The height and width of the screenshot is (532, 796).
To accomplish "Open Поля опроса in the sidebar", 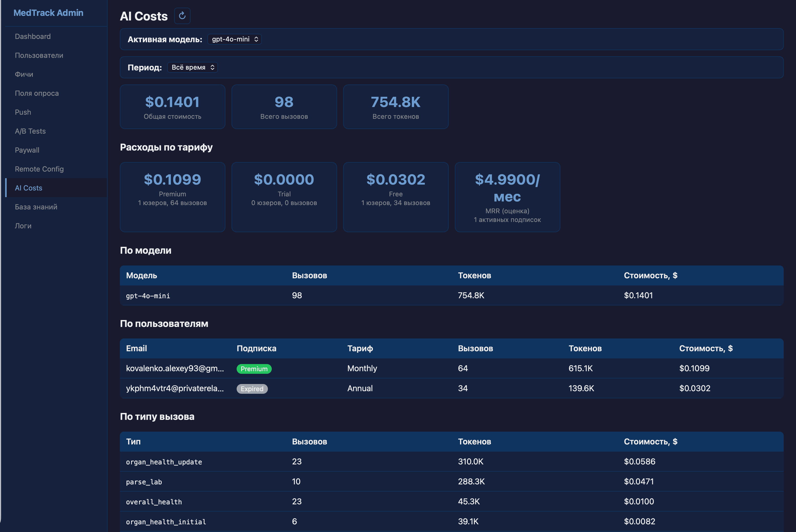I will (37, 93).
